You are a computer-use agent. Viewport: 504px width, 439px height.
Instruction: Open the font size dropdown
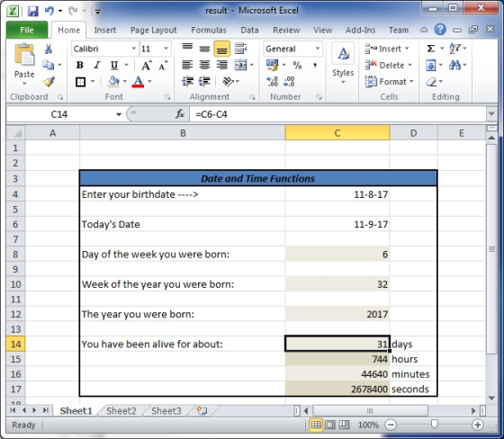pos(166,49)
